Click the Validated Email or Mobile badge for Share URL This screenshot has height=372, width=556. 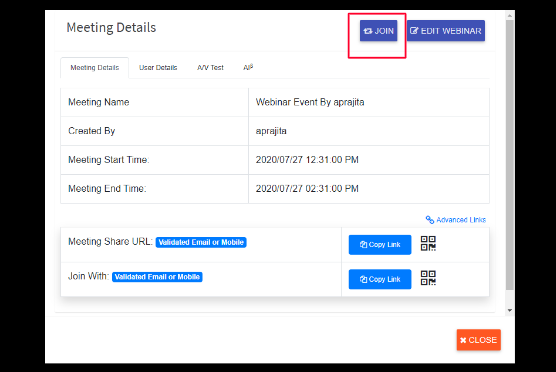[x=201, y=242]
